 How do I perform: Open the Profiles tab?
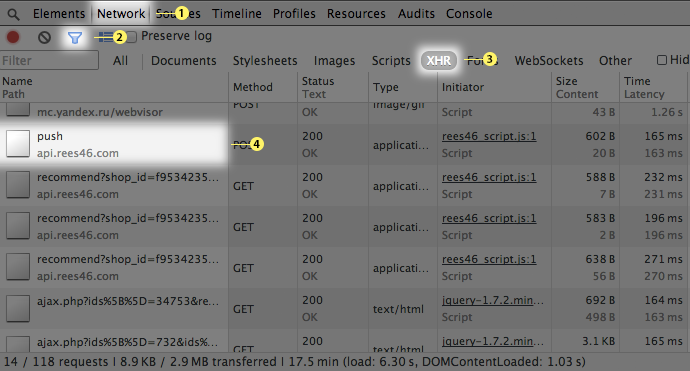click(294, 14)
